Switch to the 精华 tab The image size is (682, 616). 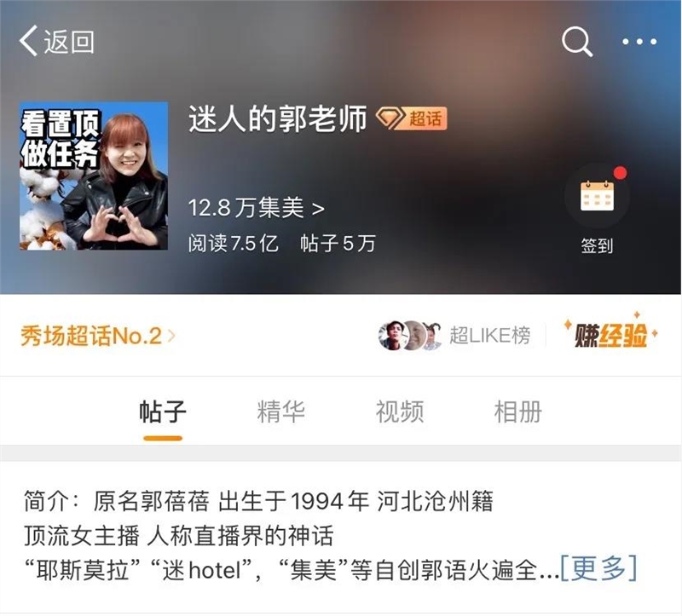click(x=281, y=412)
